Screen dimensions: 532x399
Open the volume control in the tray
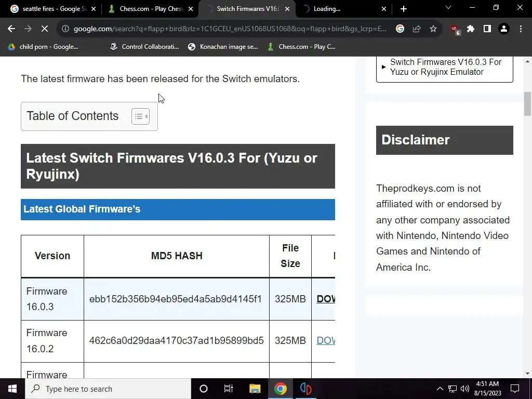465,389
